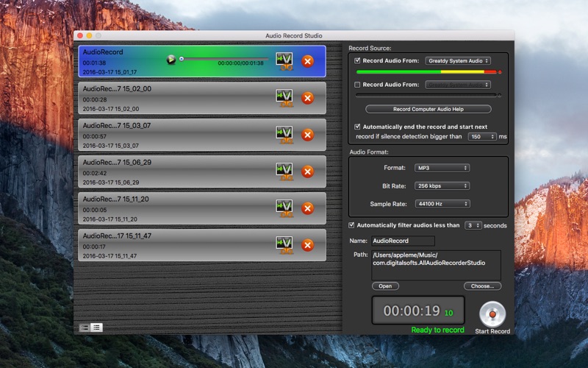The image size is (588, 368).
Task: Click the Start Record disc button
Action: pos(492,314)
